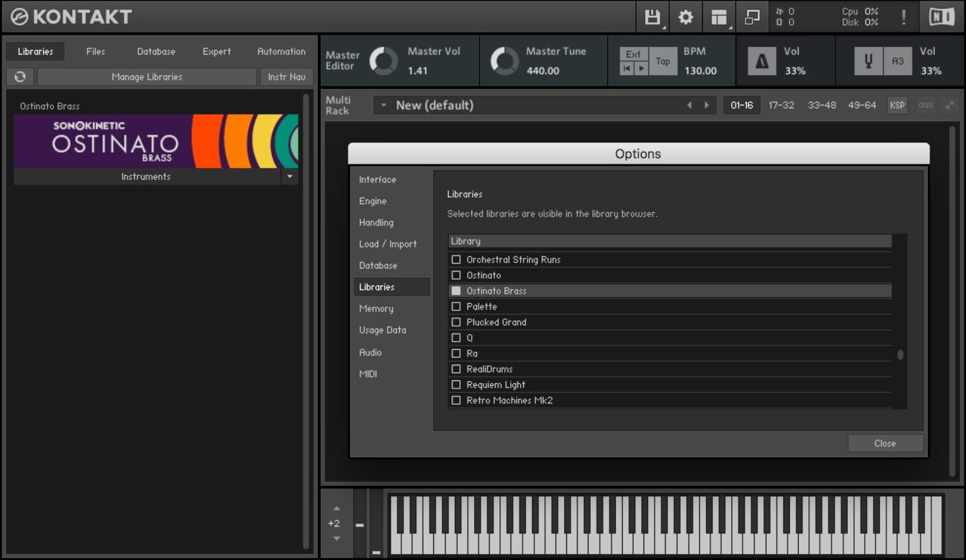Screen dimensions: 966x560
Task: Enable the Ostinato Brass checkbox
Action: coord(456,291)
